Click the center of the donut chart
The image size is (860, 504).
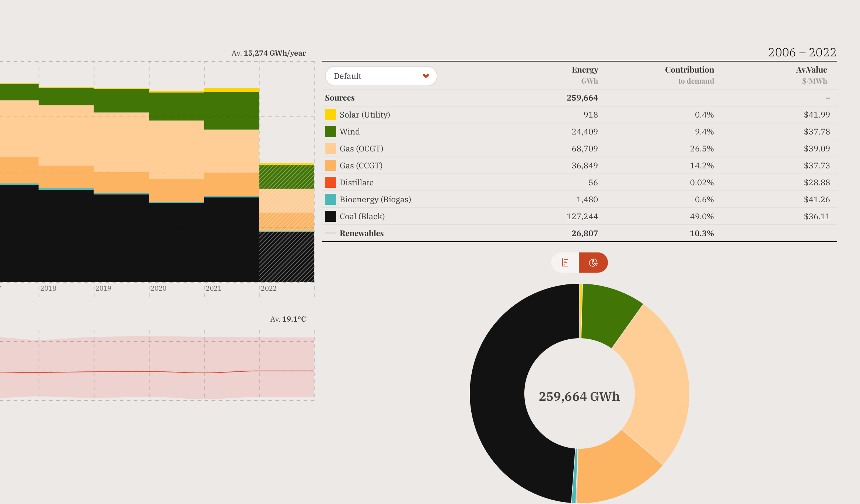pos(579,396)
